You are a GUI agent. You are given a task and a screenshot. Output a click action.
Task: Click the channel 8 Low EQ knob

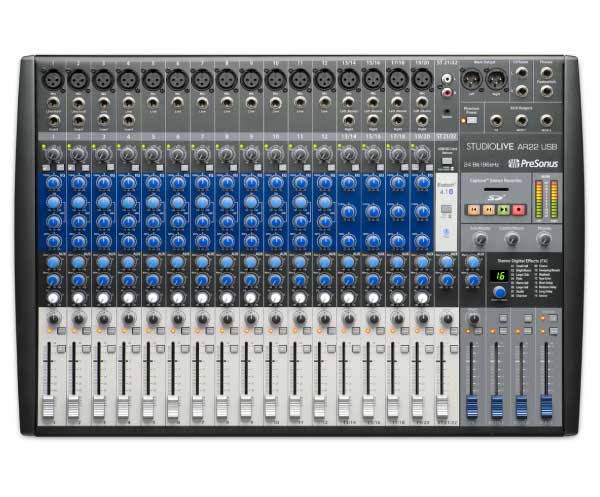click(227, 241)
